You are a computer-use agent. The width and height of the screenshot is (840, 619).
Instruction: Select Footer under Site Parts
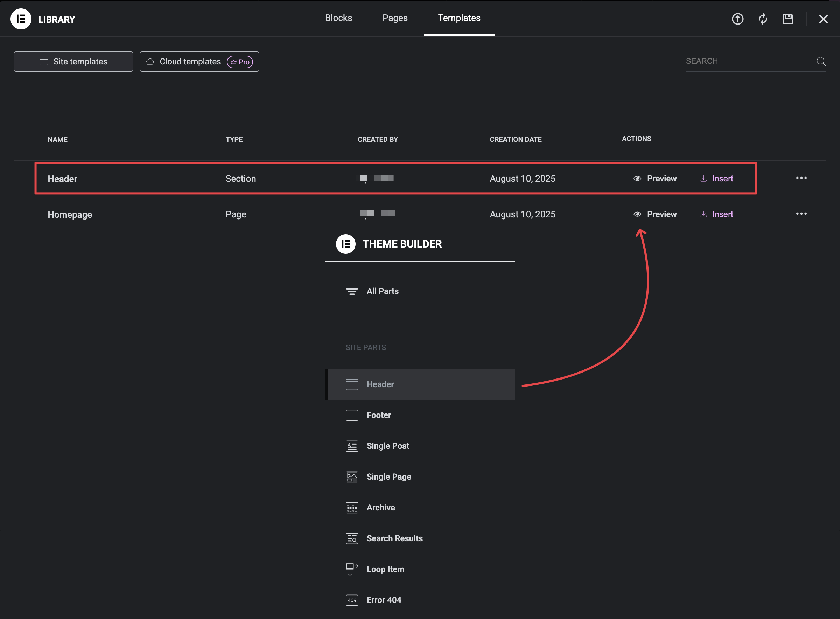pos(379,415)
